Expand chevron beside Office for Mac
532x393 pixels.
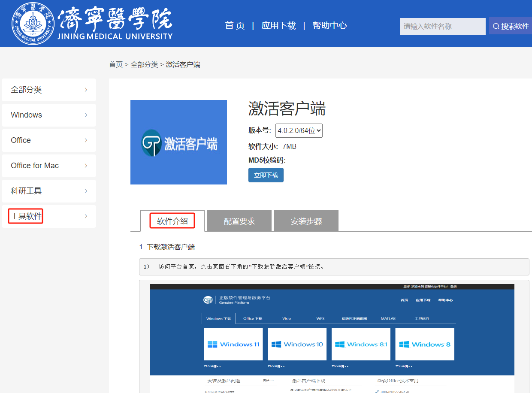86,166
